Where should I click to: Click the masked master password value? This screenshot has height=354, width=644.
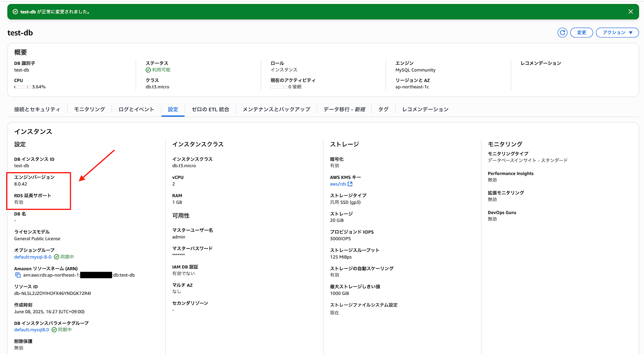click(178, 255)
